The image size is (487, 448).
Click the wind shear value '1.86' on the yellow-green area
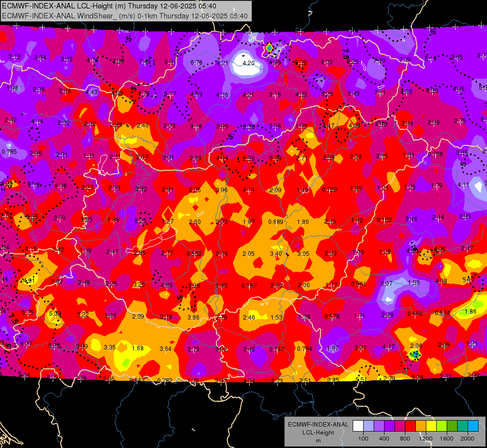[x=471, y=311]
